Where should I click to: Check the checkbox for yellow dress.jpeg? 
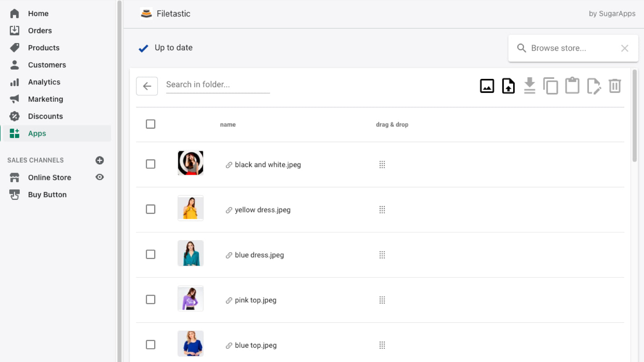[151, 209]
